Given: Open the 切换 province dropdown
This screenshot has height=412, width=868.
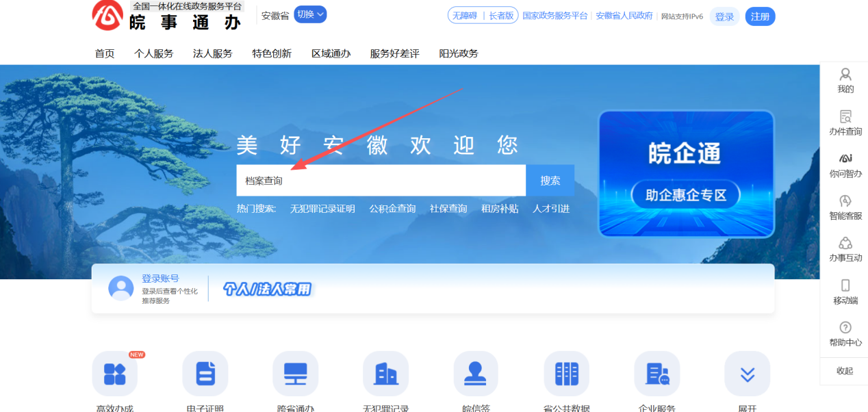Looking at the screenshot, I should pyautogui.click(x=310, y=14).
